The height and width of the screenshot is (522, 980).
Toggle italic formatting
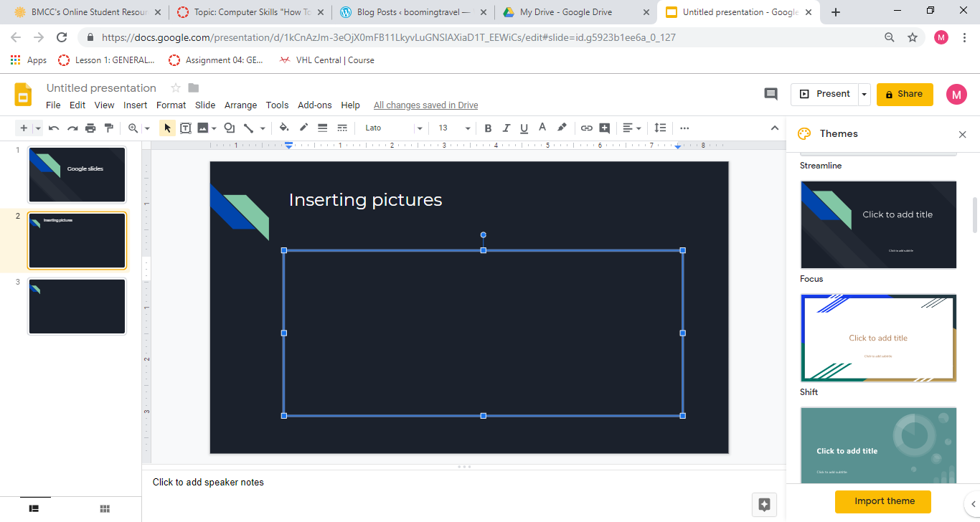[506, 128]
